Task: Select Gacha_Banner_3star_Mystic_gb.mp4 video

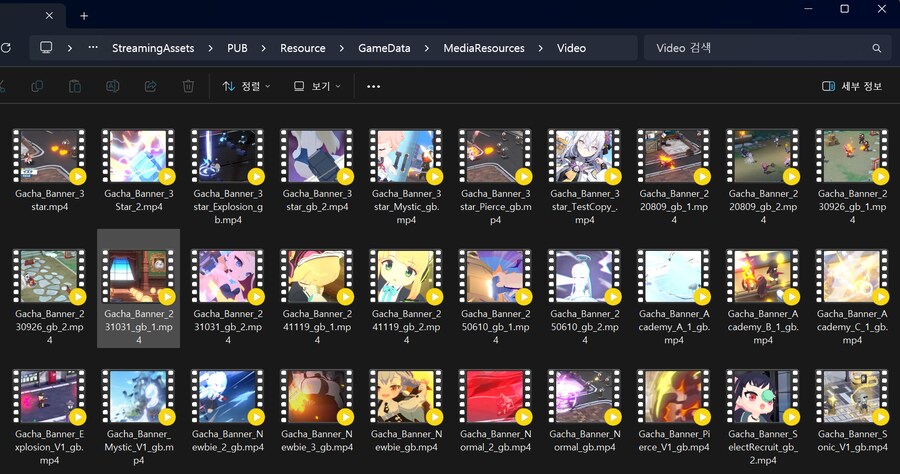Action: click(406, 176)
